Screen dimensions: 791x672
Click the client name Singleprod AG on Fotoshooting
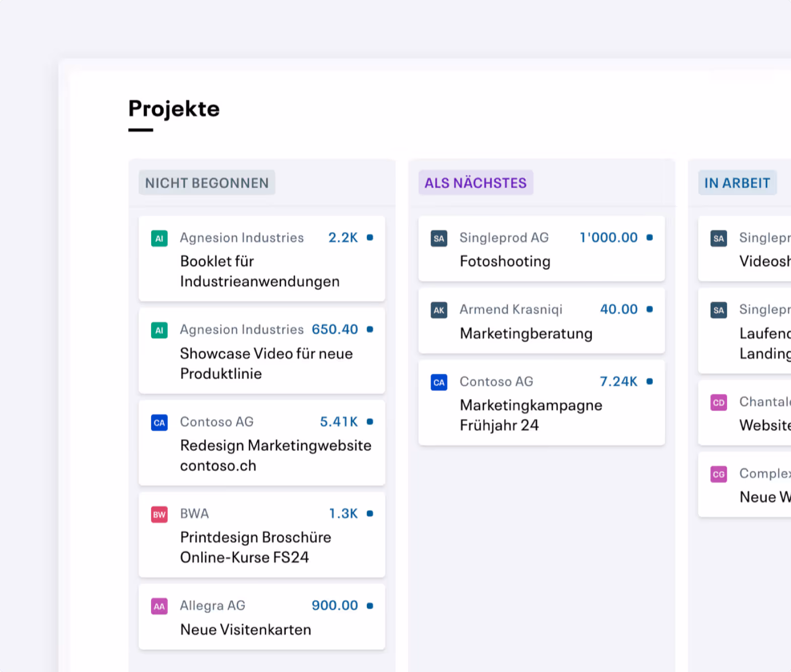pyautogui.click(x=504, y=237)
